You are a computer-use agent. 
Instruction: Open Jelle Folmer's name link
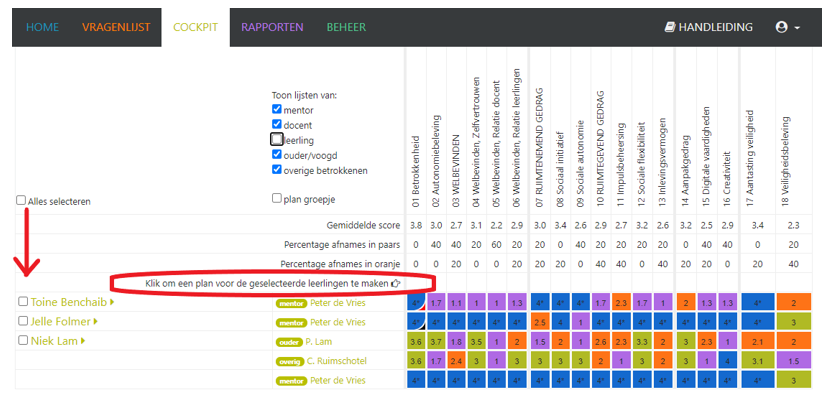61,322
